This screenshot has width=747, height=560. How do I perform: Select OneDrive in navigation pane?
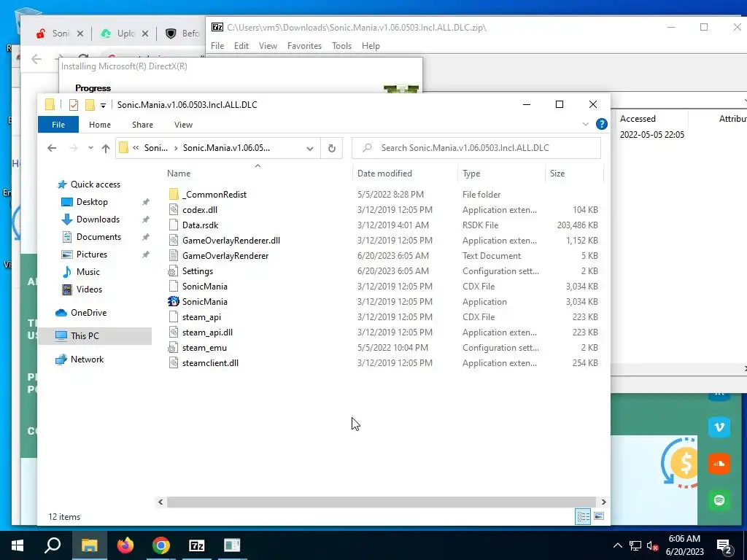pyautogui.click(x=88, y=313)
